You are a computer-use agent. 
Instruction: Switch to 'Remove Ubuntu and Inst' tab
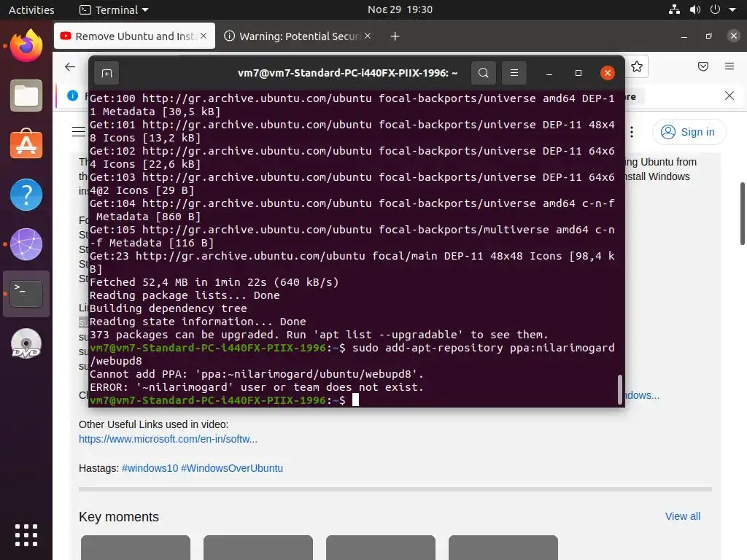134,36
